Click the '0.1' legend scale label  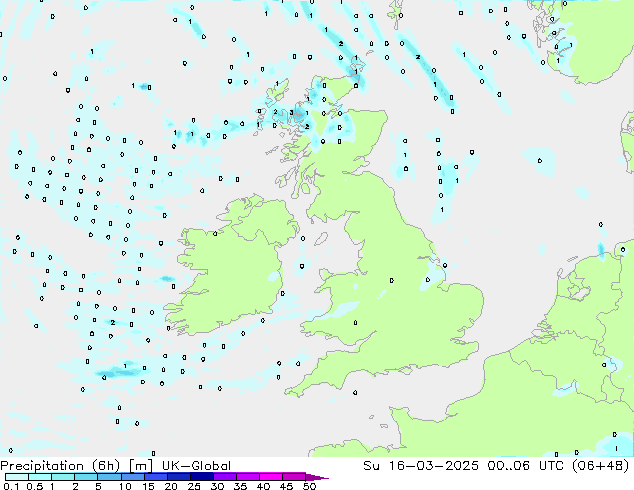pyautogui.click(x=11, y=486)
